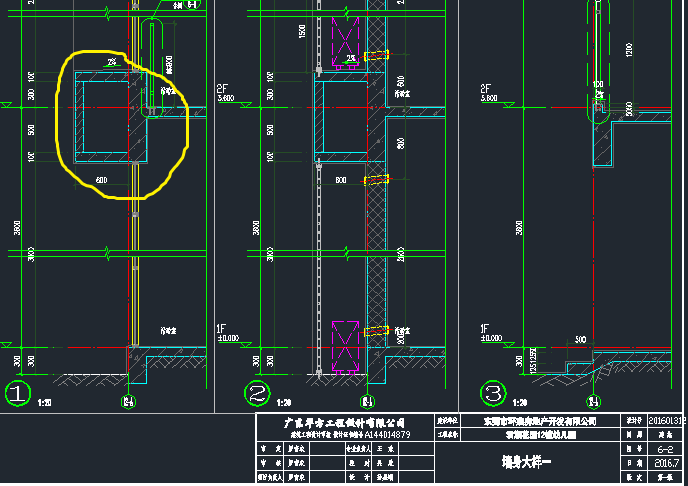The width and height of the screenshot is (688, 486).
Task: Click the 2F 3.600 elevation label in detail 2
Action: [232, 93]
